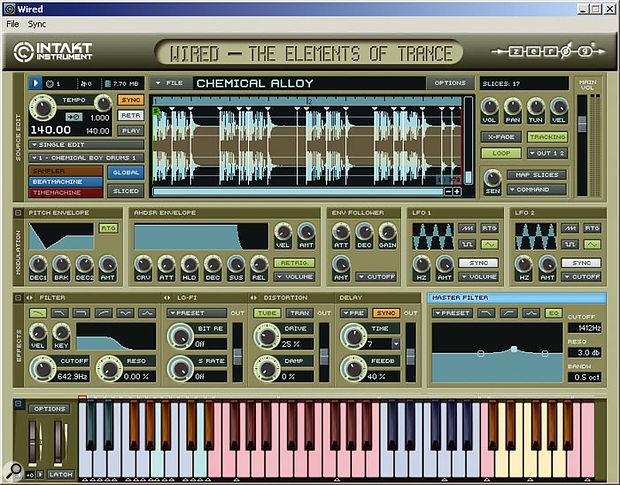Toggle the tempo SYNC button
This screenshot has width=620, height=485.
pos(130,100)
